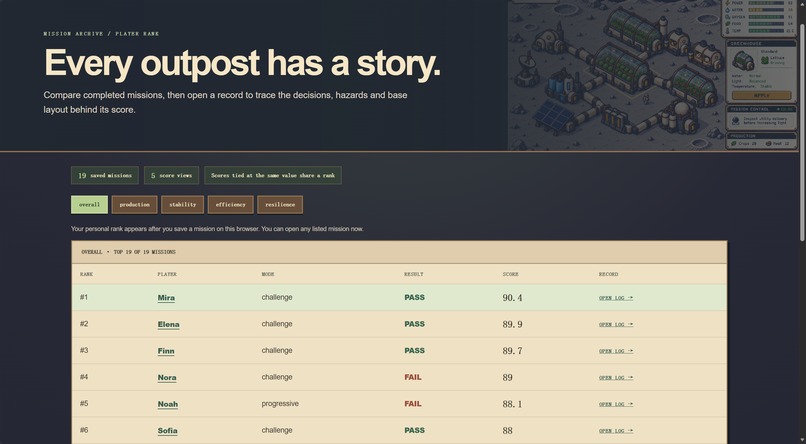The width and height of the screenshot is (806, 444).
Task: Click the tied scores share a rank note
Action: click(x=273, y=175)
